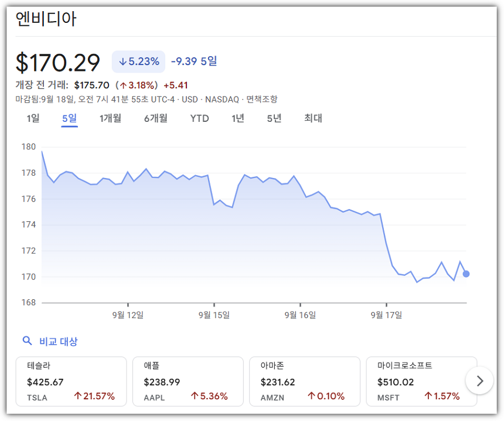Select the 5일 time range tab
The image size is (504, 421).
coord(69,118)
